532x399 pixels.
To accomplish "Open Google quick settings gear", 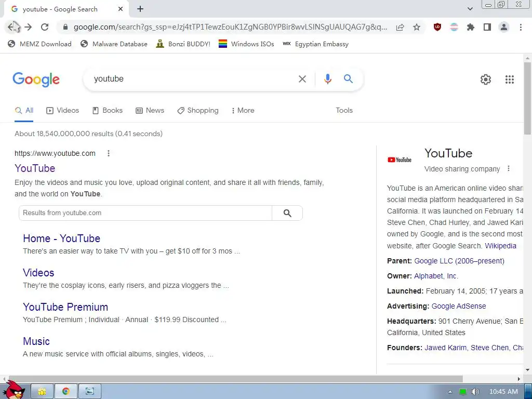I will coord(486,79).
